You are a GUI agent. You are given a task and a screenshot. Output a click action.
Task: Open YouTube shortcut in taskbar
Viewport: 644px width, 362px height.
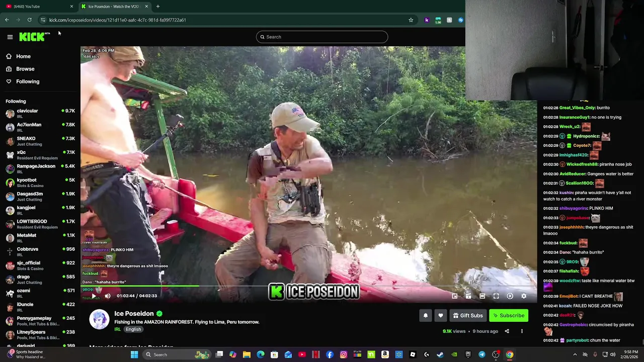point(302,354)
